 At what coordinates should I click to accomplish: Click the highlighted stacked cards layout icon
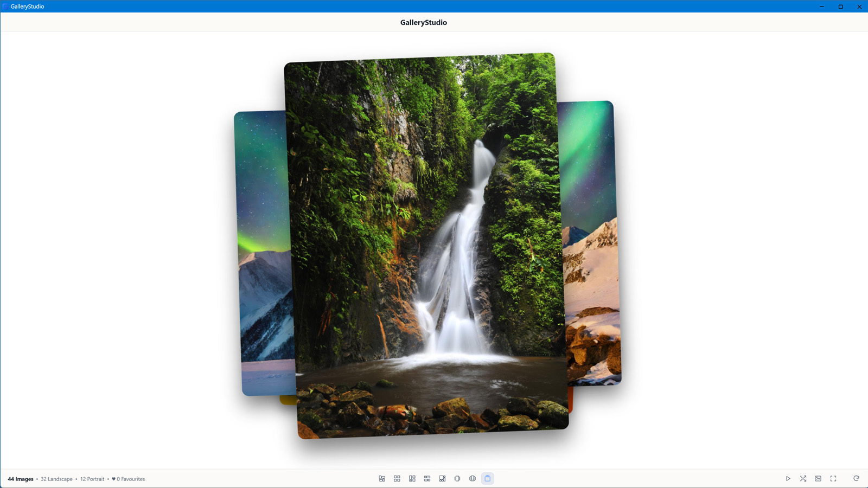[488, 479]
